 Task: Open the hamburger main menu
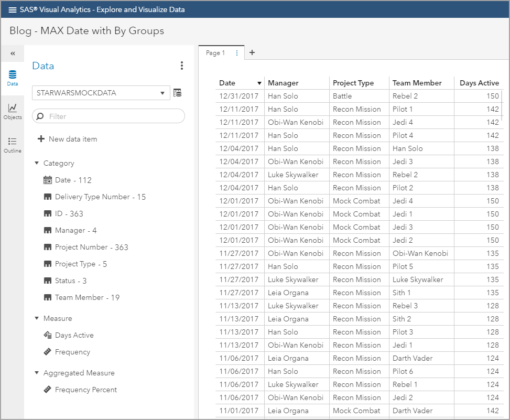point(13,9)
